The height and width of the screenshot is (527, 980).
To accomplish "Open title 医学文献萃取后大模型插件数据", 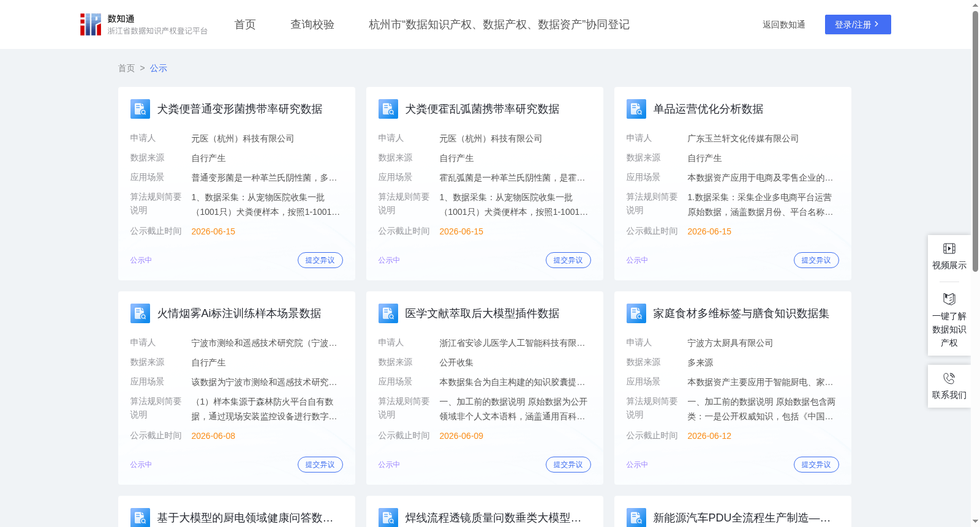I will 482,313.
